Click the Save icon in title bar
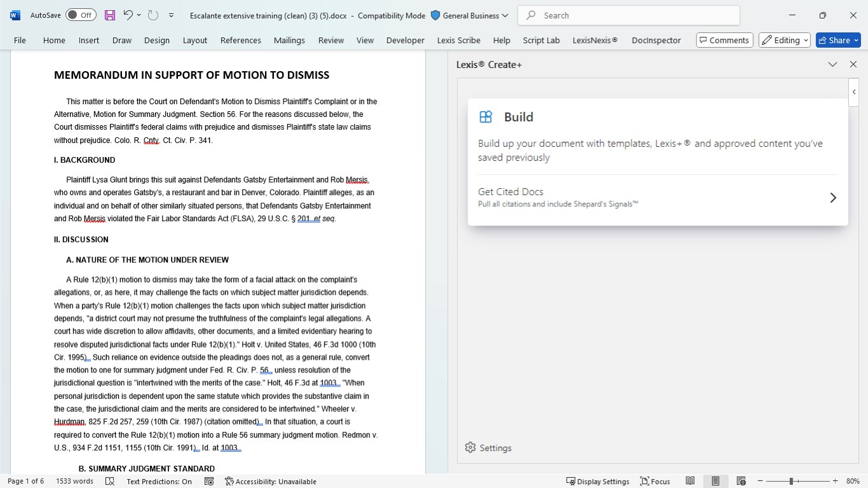The image size is (868, 488). tap(110, 15)
